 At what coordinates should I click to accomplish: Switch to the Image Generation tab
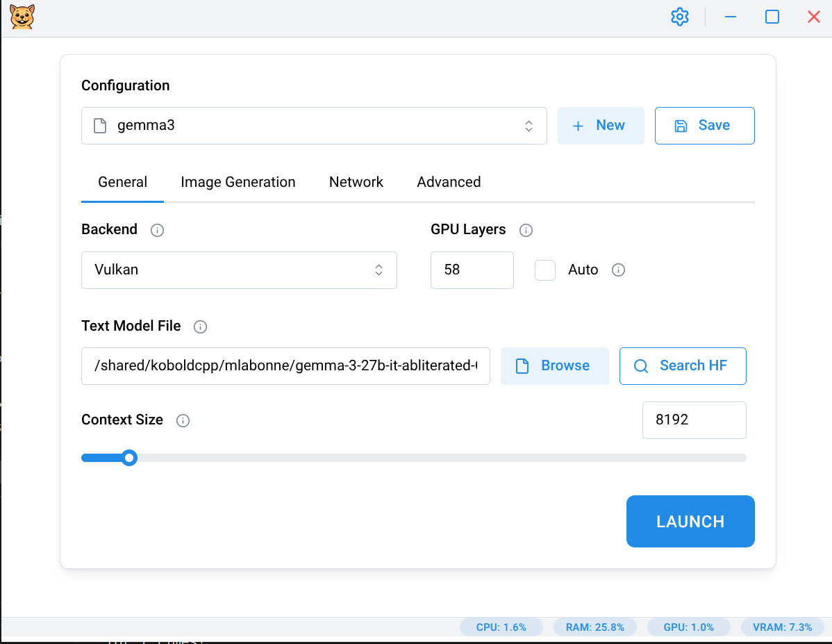pos(238,182)
